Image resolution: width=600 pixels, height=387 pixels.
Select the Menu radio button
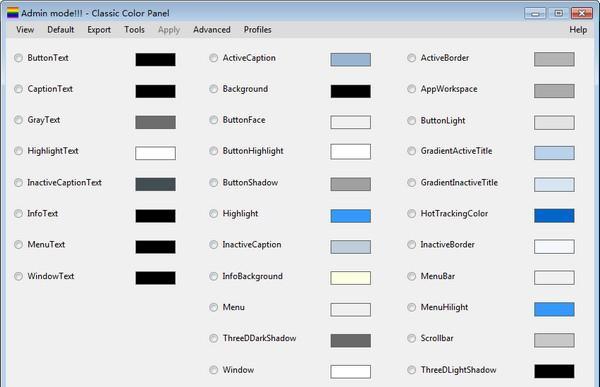pos(214,307)
